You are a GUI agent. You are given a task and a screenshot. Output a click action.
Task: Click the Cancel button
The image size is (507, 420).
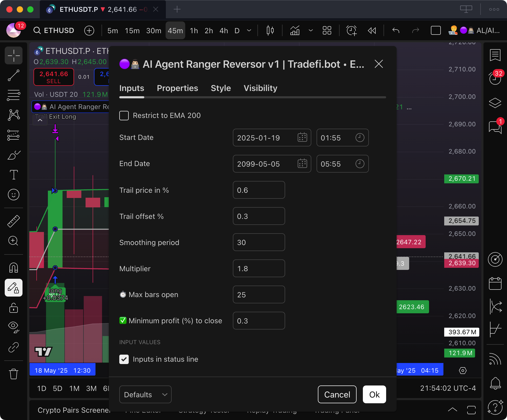(x=337, y=394)
